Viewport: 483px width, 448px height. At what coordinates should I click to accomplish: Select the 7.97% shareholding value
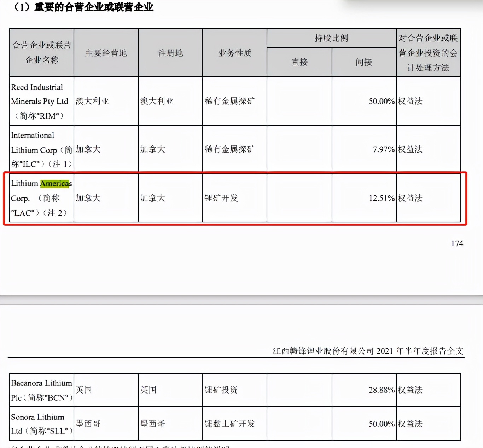(383, 149)
